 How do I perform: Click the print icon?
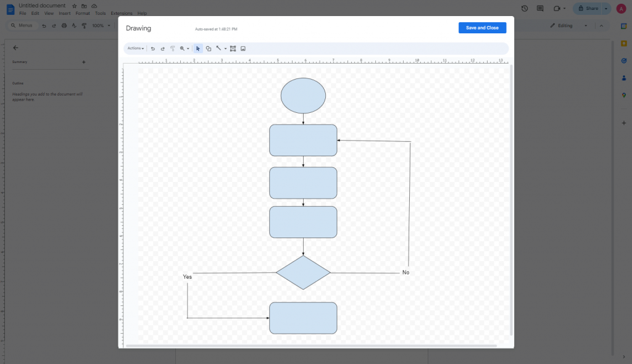[x=64, y=26]
